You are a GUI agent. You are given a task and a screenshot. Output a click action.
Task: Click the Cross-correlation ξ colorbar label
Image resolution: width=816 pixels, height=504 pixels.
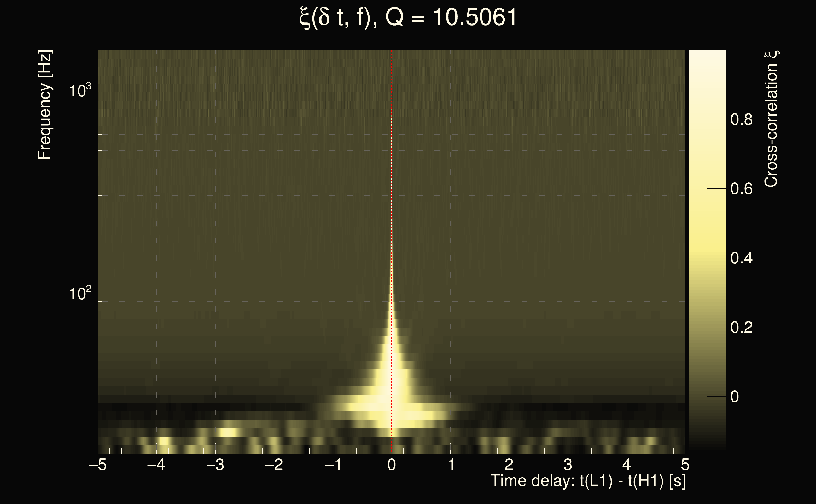[x=771, y=119]
